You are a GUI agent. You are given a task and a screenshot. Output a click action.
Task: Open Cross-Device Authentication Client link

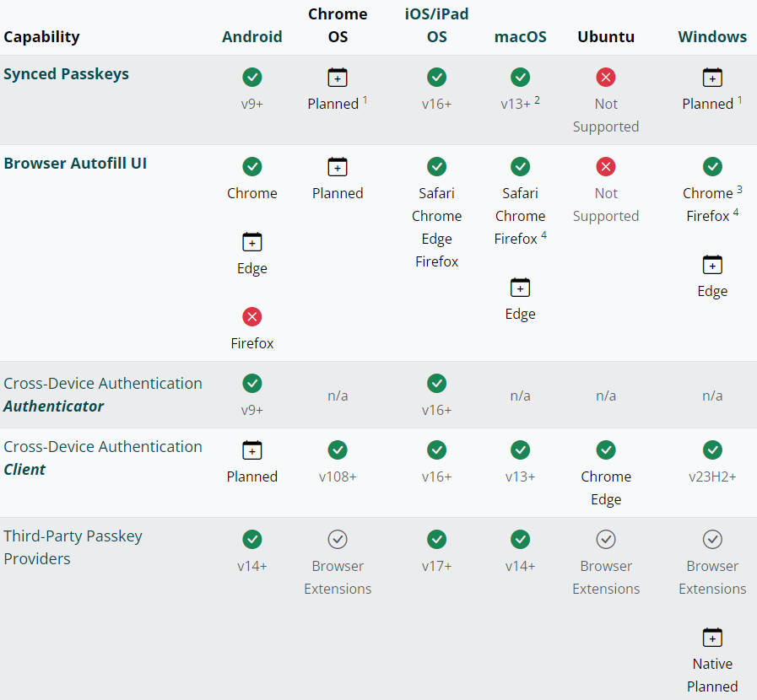103,458
